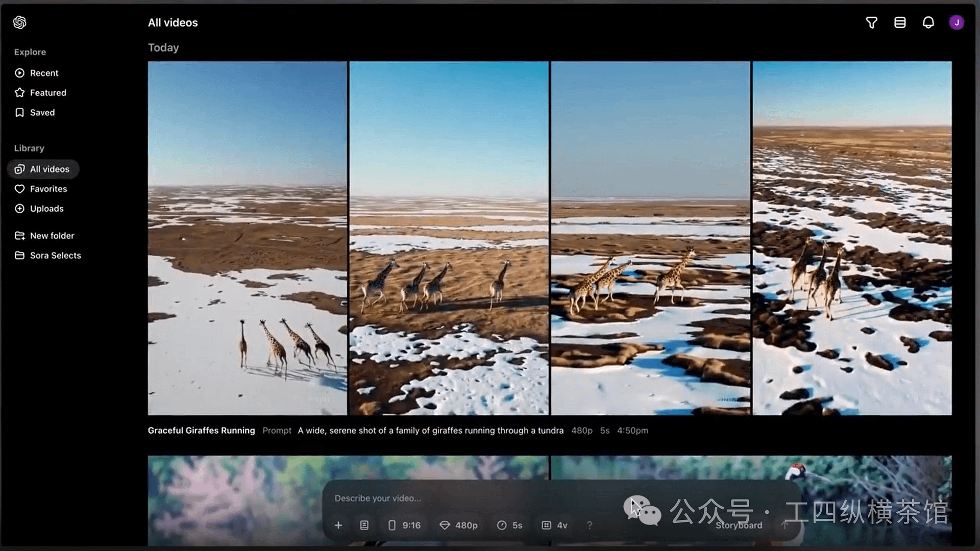Screen dimensions: 980x551
Task: Open Favorites in Library
Action: pyautogui.click(x=48, y=189)
